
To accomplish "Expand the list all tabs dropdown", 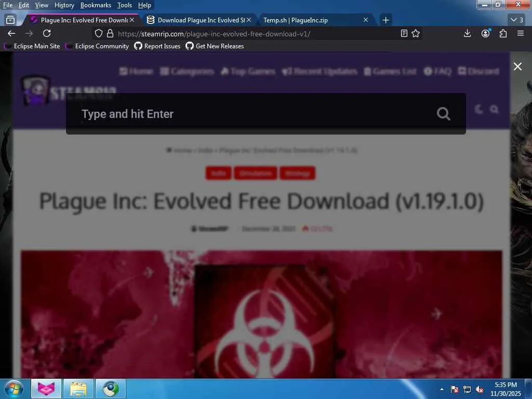I will point(517,20).
